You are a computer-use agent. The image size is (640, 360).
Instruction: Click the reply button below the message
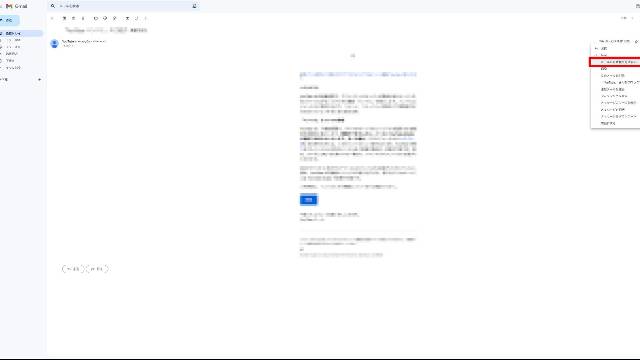pyautogui.click(x=73, y=269)
